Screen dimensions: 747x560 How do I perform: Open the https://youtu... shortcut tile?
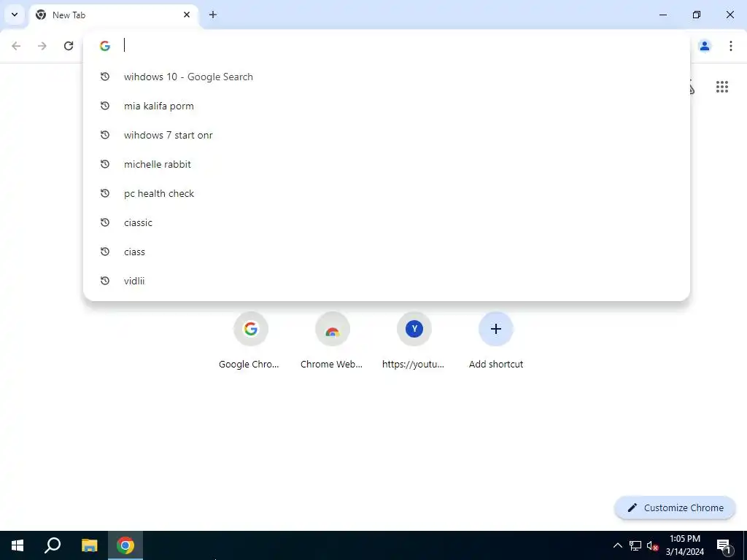point(414,341)
